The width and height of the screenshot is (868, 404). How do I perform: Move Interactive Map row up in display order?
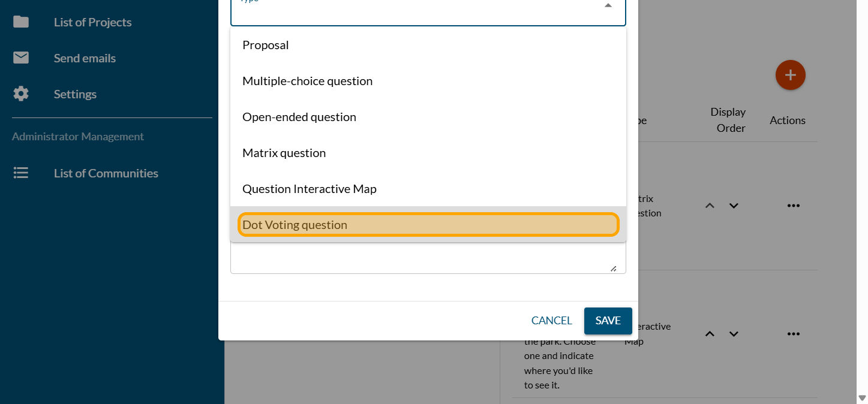pos(710,334)
